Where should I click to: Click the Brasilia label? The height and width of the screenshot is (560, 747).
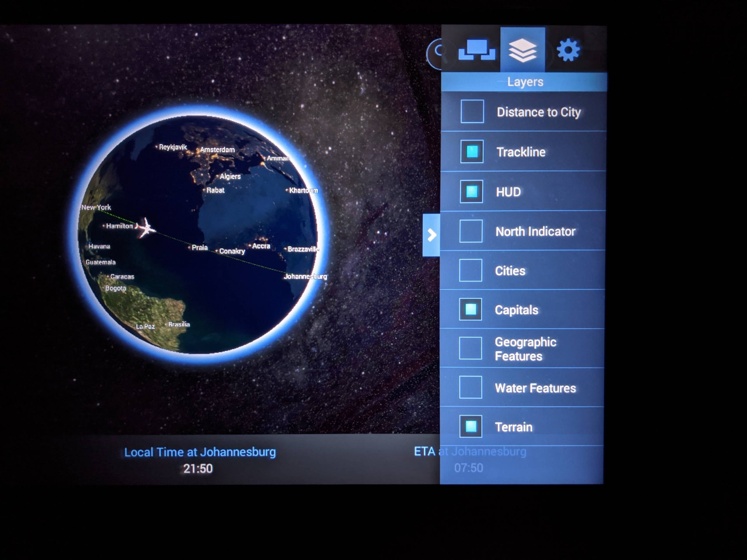(x=179, y=324)
